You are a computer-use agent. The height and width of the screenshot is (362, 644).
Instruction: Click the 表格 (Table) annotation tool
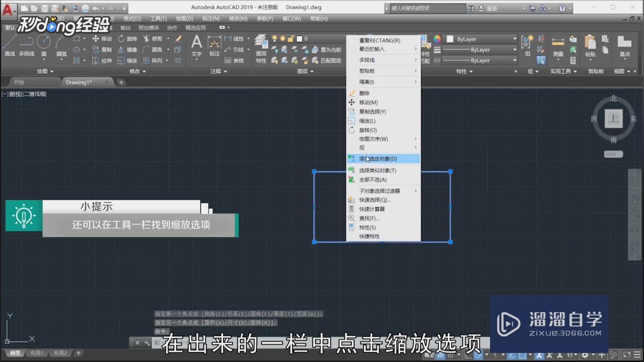click(234, 60)
